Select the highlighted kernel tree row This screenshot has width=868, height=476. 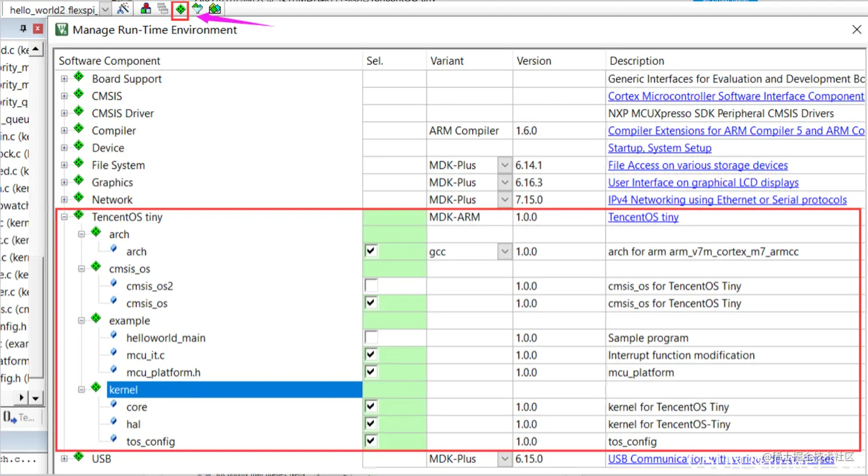click(x=235, y=389)
